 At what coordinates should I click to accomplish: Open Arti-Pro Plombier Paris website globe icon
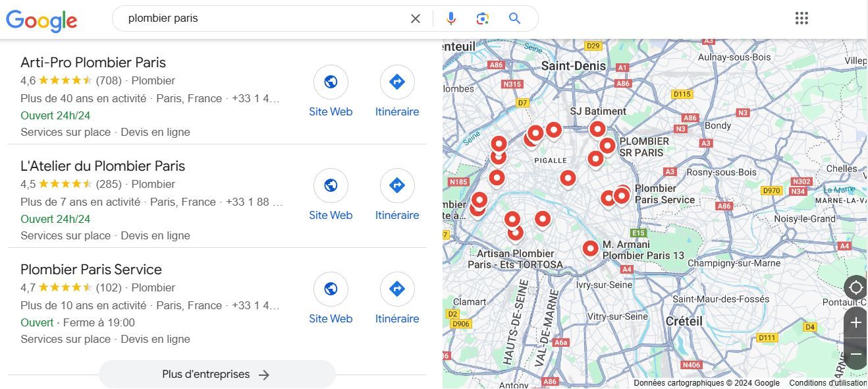tap(331, 82)
